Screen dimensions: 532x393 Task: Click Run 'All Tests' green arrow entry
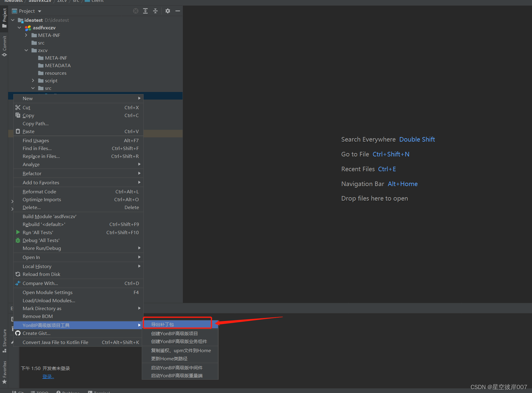coord(78,232)
